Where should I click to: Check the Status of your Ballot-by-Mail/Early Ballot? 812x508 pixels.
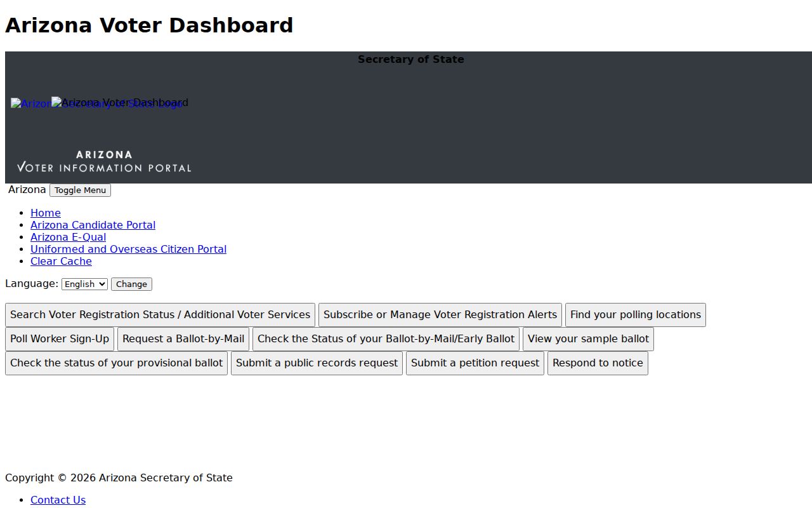[386, 339]
